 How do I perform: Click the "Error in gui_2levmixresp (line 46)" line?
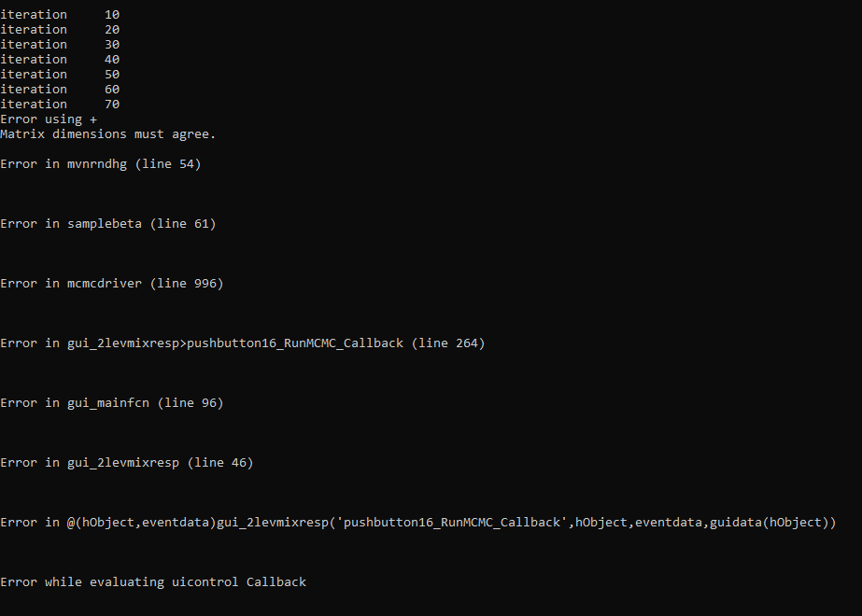click(127, 463)
